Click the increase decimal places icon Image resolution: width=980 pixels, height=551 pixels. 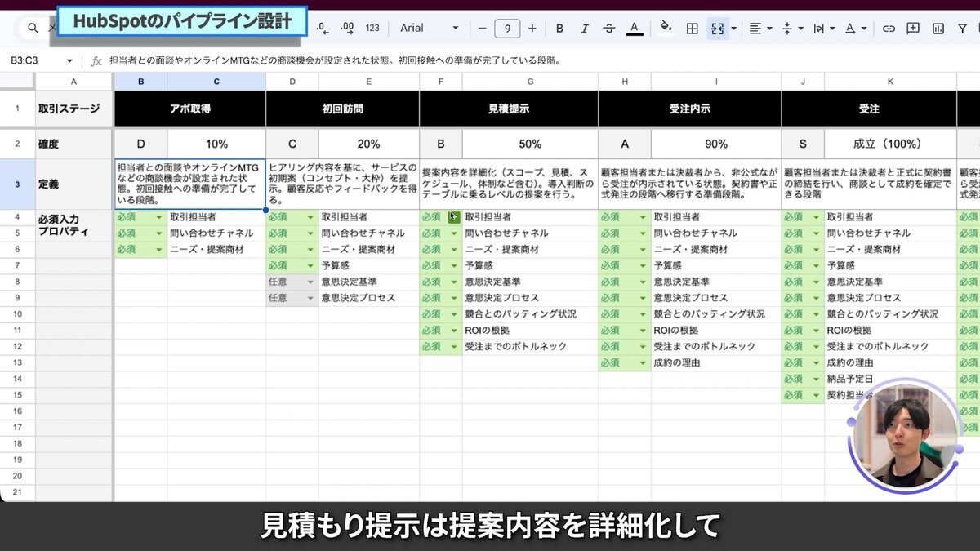pyautogui.click(x=346, y=27)
